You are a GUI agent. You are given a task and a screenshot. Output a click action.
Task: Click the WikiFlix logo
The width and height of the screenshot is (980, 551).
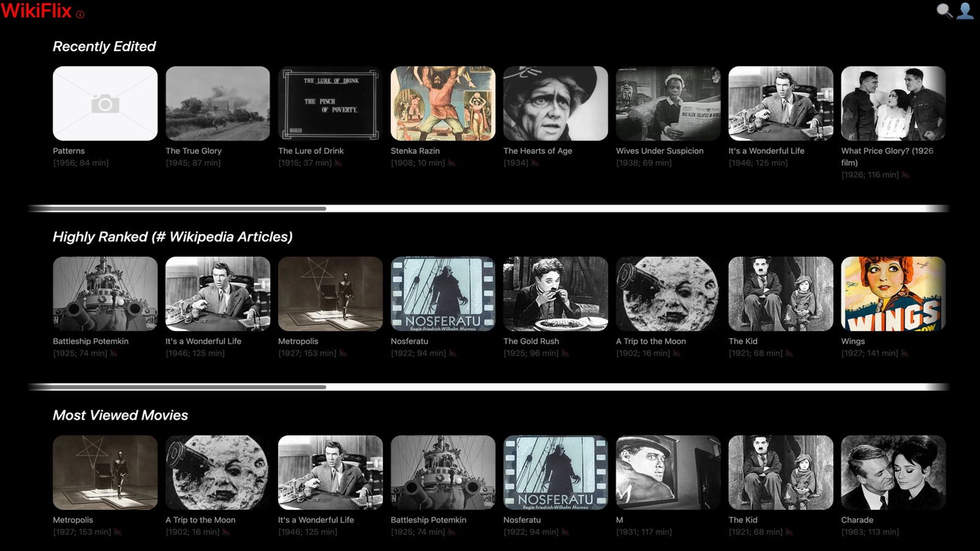[36, 11]
